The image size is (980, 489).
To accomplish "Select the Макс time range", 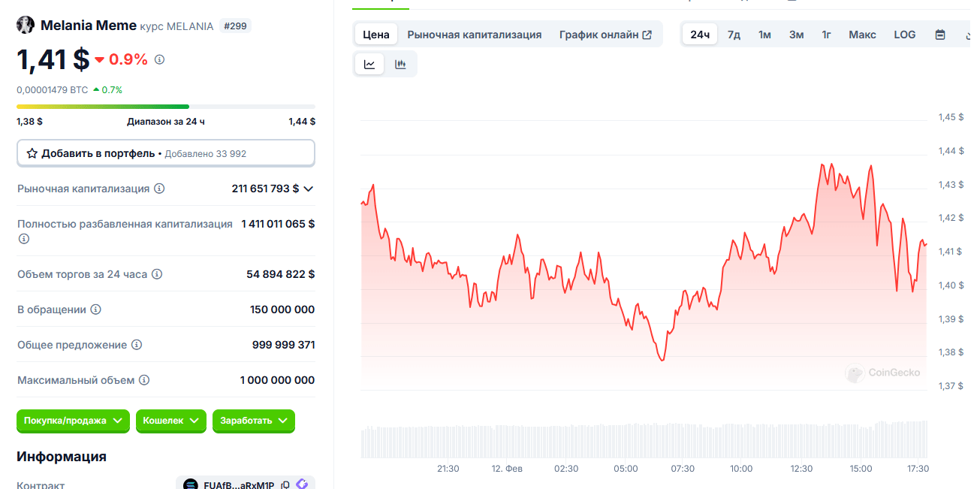I will click(x=863, y=35).
